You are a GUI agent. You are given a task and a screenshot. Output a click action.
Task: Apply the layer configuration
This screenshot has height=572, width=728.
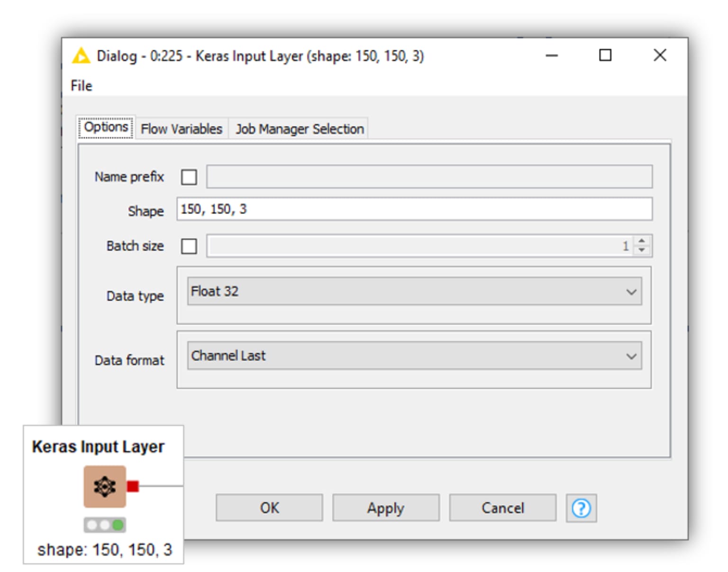386,508
